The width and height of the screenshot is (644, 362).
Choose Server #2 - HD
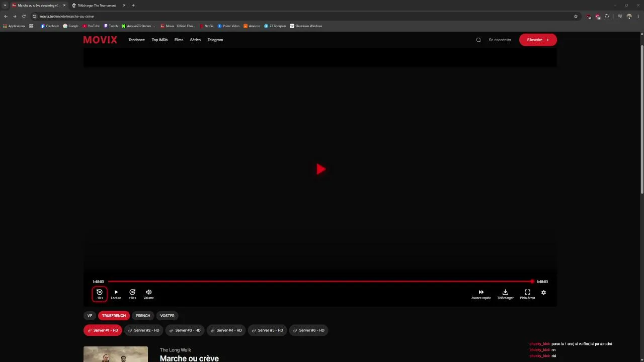pos(144,330)
